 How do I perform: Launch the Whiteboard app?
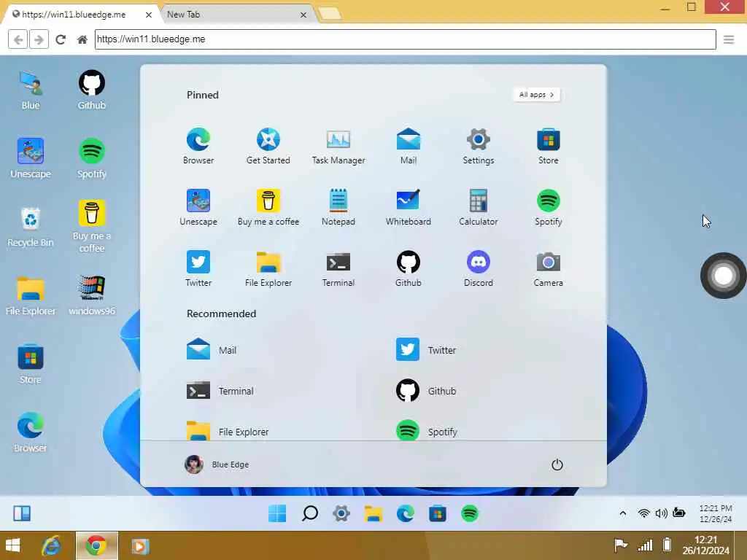pyautogui.click(x=409, y=207)
